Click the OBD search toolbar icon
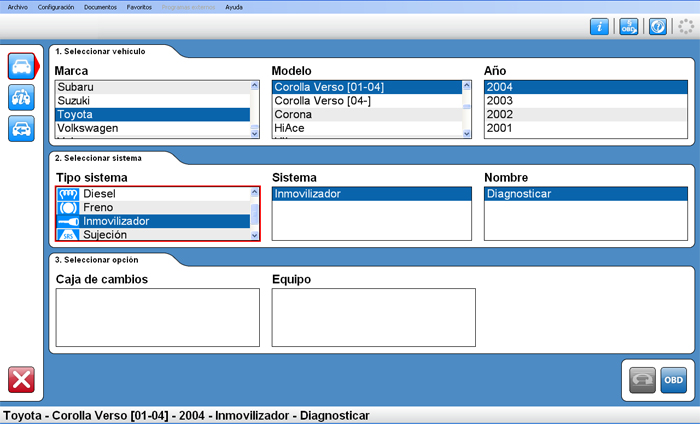The image size is (700, 424). (629, 27)
